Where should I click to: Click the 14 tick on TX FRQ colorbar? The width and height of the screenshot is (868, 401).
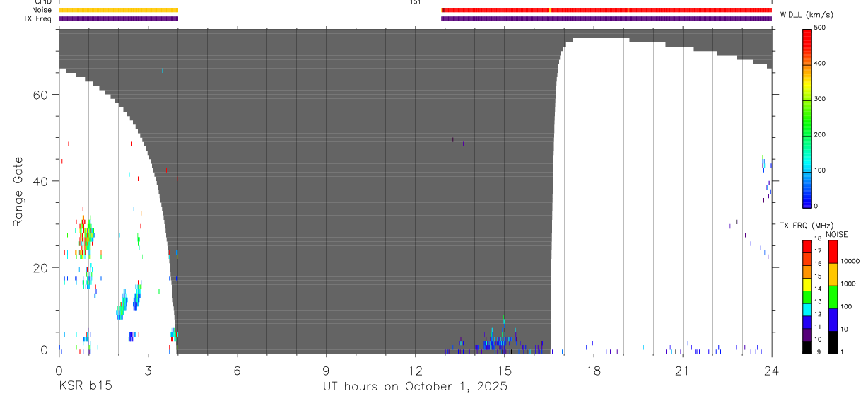[x=817, y=289]
